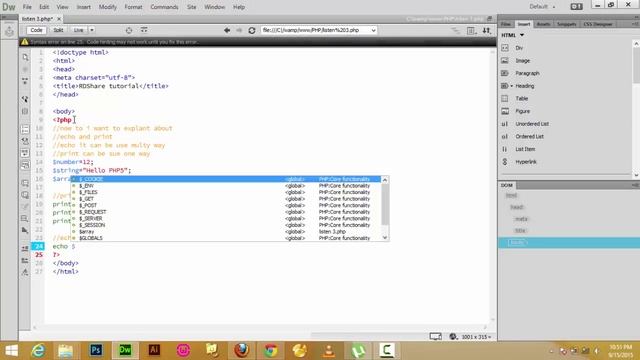Open the Default workspace dropdown
Screen dimensions: 640x360
point(542,7)
